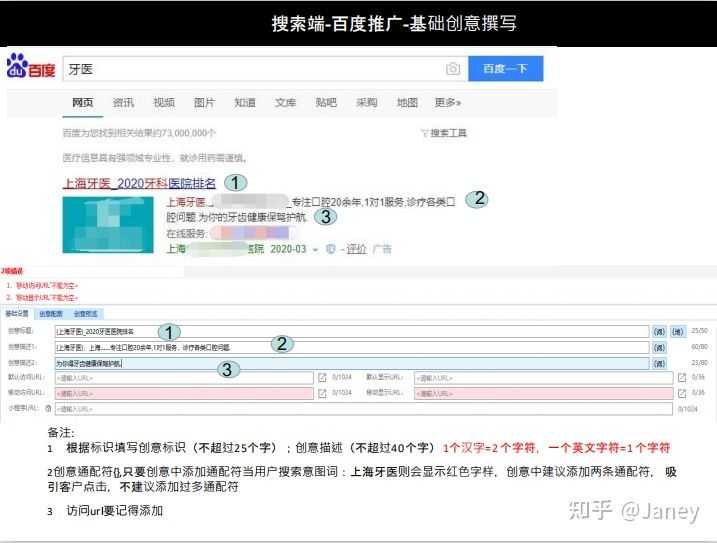This screenshot has height=543, width=717.
Task: Open the 图片 results tab
Action: coord(204,102)
